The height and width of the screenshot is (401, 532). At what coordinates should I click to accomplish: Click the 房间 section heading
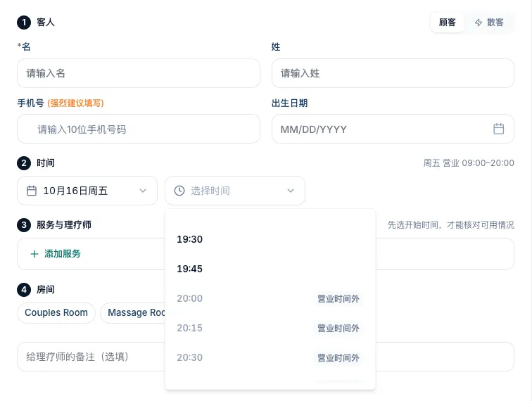pyautogui.click(x=46, y=289)
